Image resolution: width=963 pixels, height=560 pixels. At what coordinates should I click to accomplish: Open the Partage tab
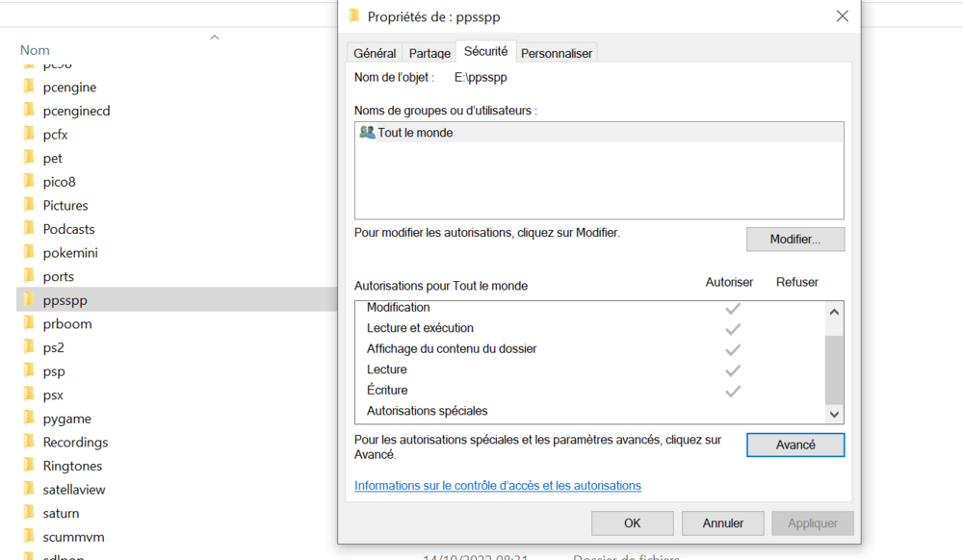[429, 54]
